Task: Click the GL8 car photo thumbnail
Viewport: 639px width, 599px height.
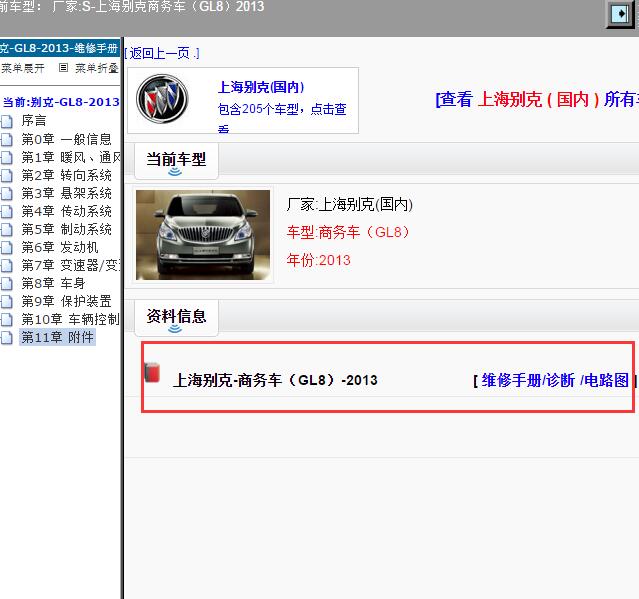Action: 203,235
